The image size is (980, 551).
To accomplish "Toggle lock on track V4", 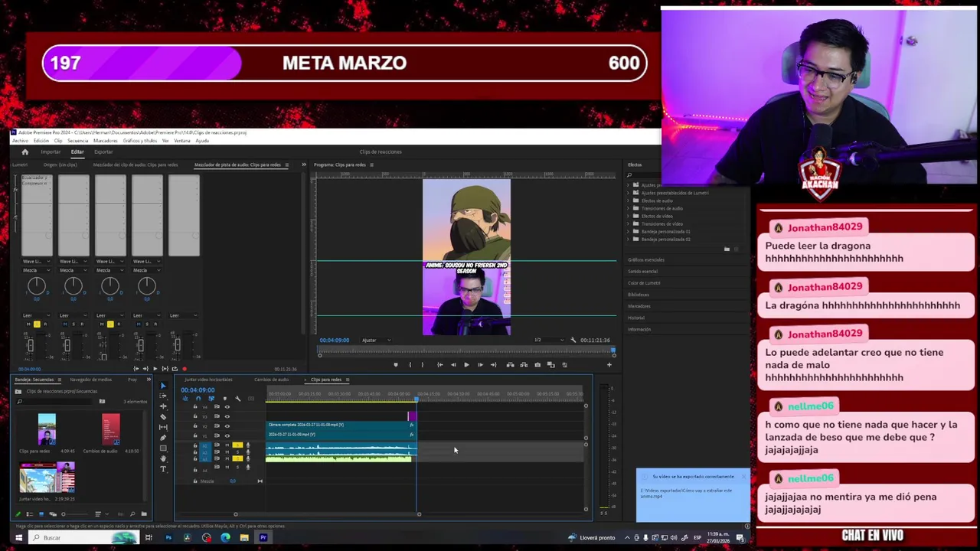I will click(195, 407).
